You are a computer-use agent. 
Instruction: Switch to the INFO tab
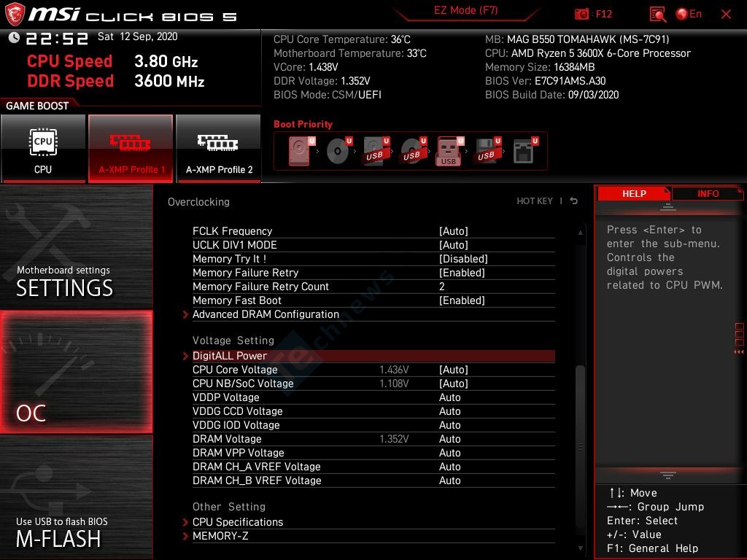tap(708, 193)
